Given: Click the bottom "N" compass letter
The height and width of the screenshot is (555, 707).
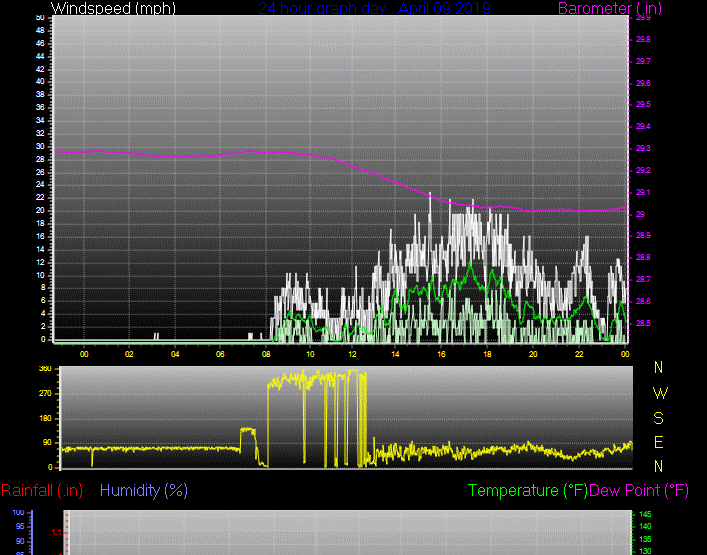Looking at the screenshot, I should click(x=658, y=466).
